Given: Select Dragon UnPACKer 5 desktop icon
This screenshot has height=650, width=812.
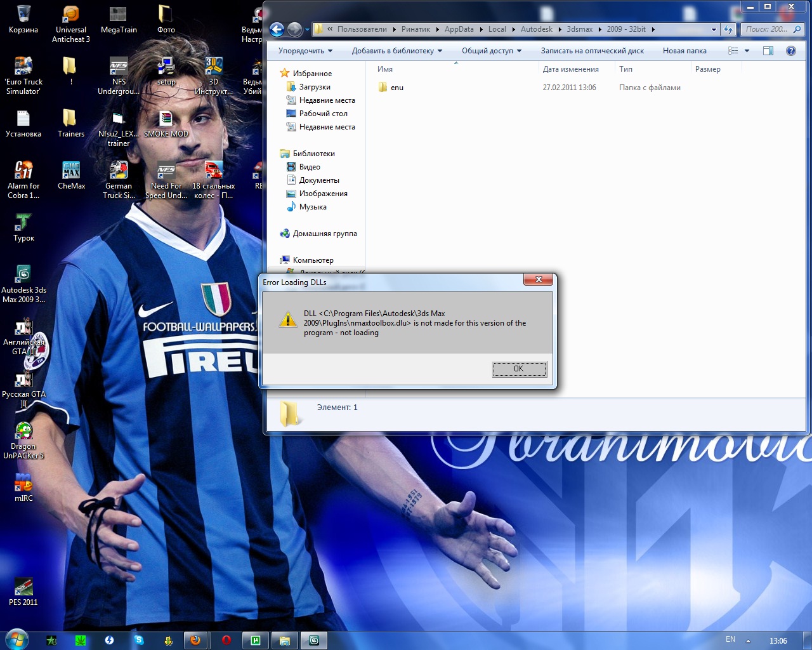Looking at the screenshot, I should click(x=23, y=441).
